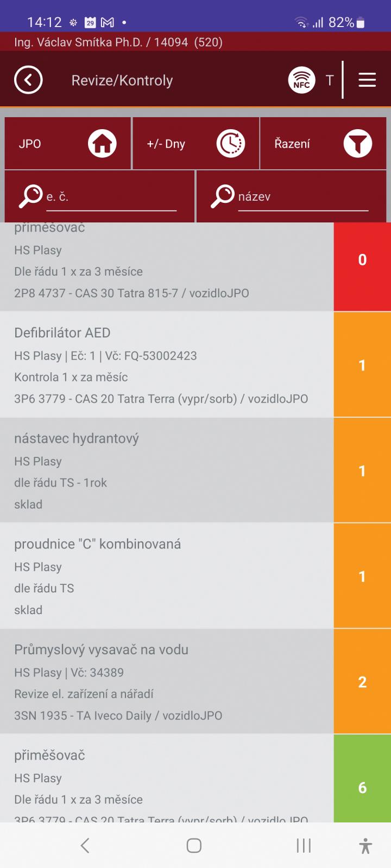
Task: Tap the magnifier icon beside název
Action: point(222,196)
